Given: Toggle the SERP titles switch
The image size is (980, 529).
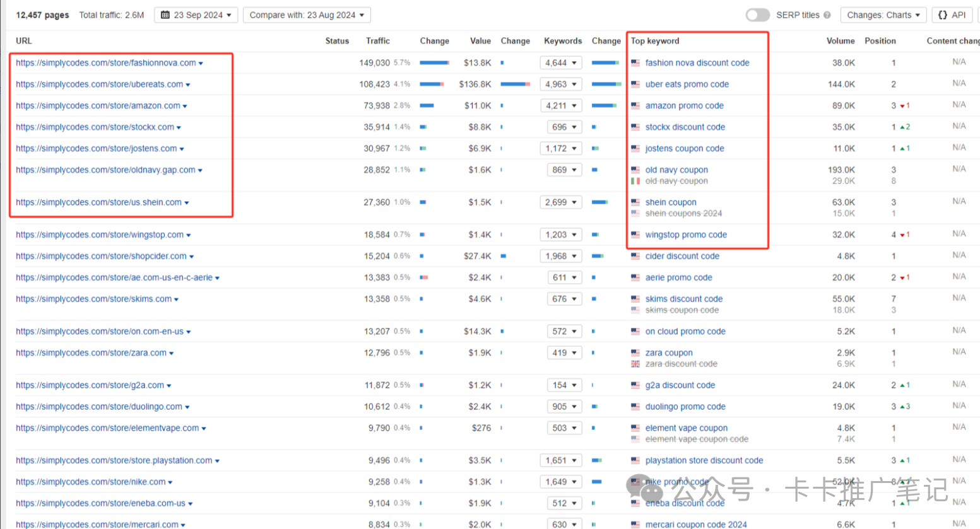Looking at the screenshot, I should 757,15.
